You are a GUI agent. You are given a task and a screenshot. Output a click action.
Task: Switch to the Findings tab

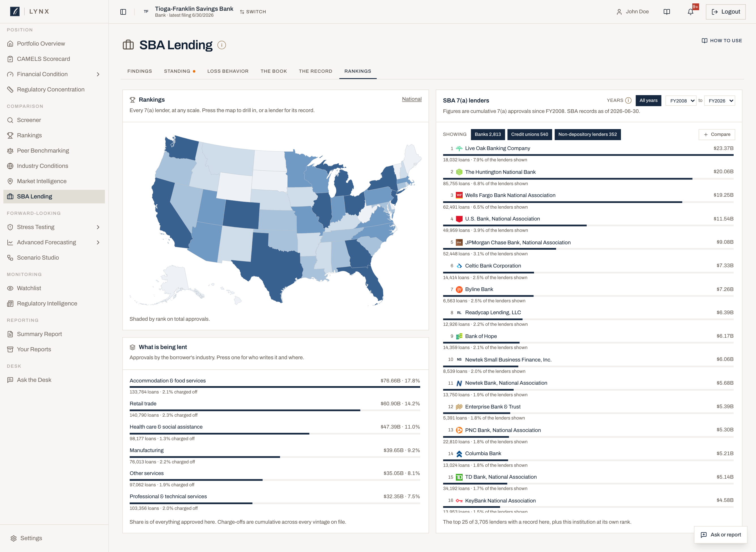(140, 71)
